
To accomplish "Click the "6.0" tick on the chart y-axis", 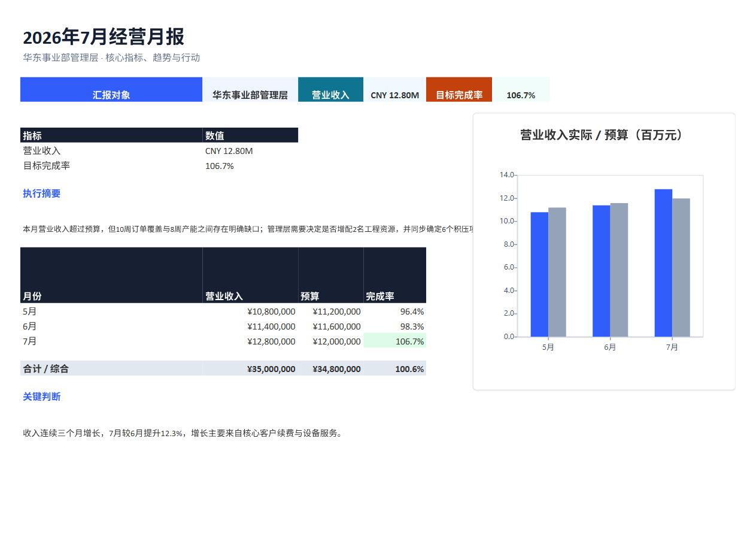I will click(x=508, y=267).
